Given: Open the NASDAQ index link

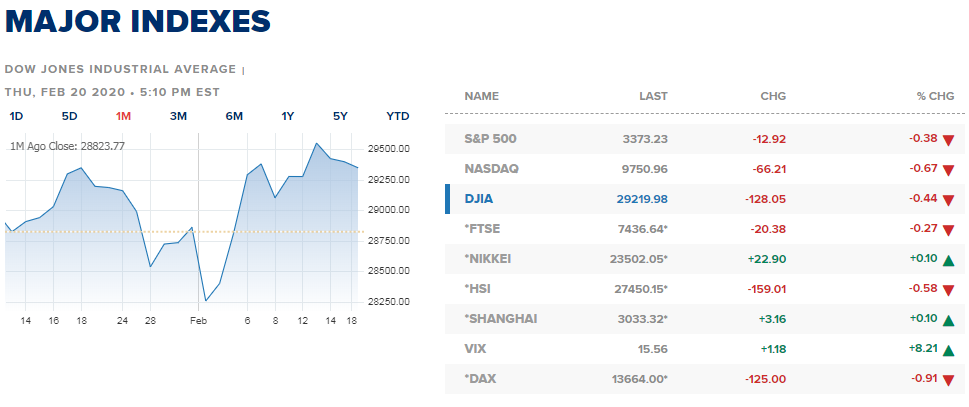Looking at the screenshot, I should pos(491,169).
